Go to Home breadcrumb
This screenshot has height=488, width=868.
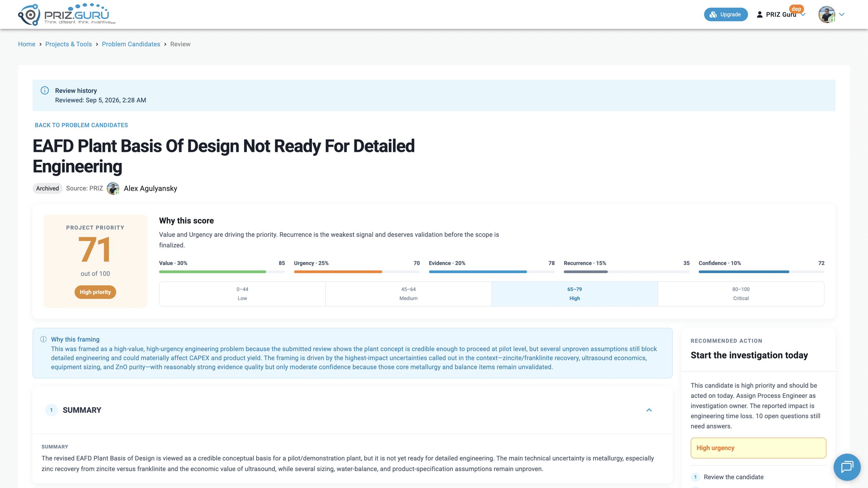click(26, 44)
